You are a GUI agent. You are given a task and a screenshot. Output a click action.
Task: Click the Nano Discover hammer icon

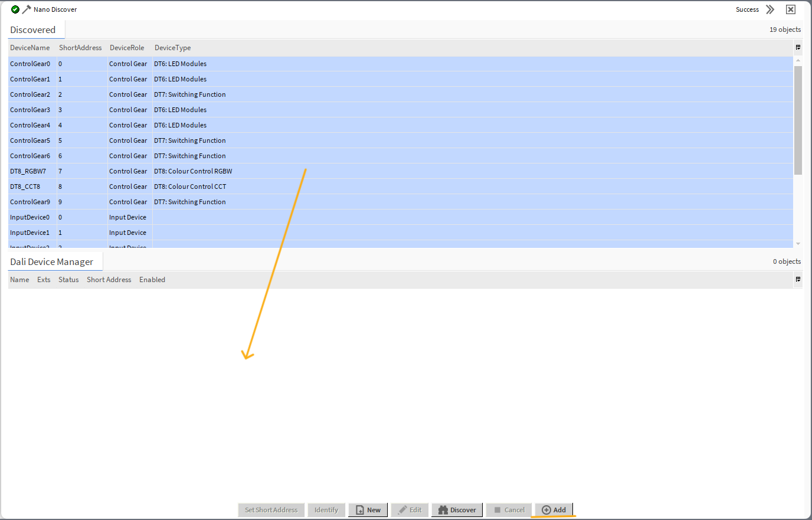pyautogui.click(x=27, y=9)
